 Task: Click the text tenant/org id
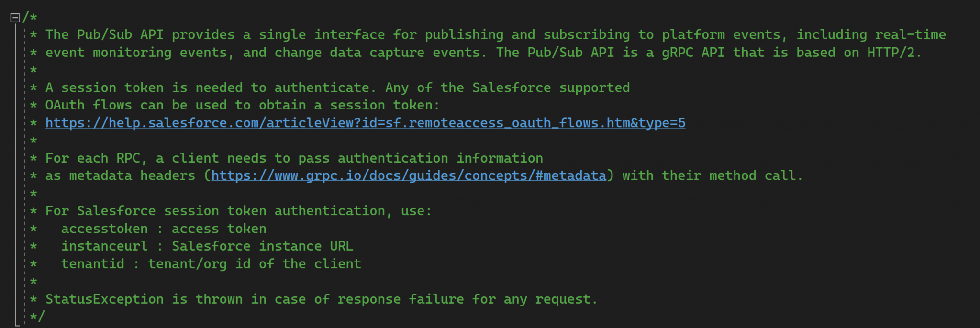tap(199, 264)
